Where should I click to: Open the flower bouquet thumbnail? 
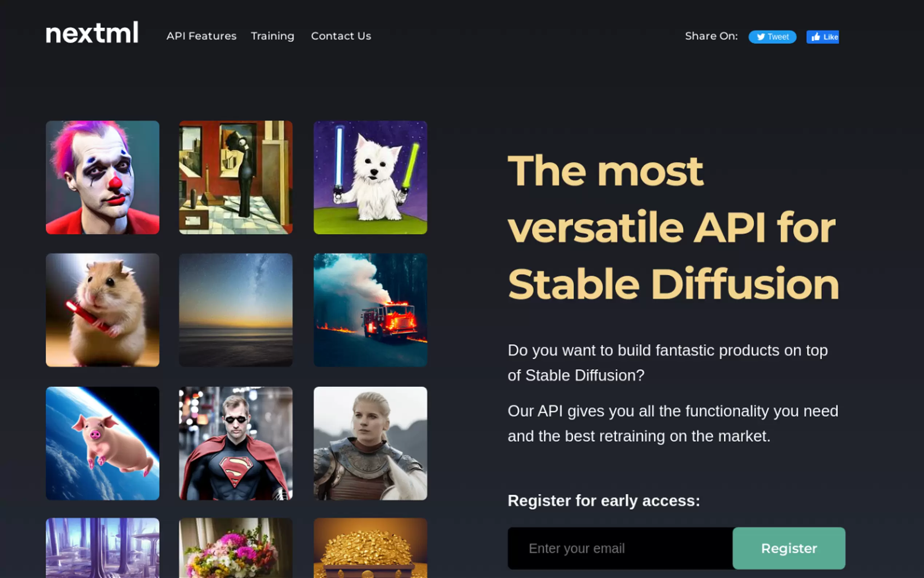coord(236,548)
